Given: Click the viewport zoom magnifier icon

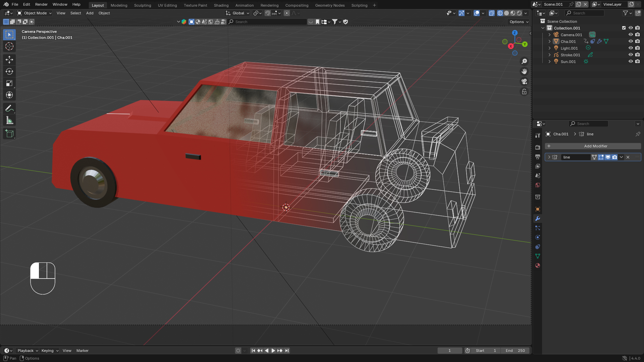Looking at the screenshot, I should (524, 61).
